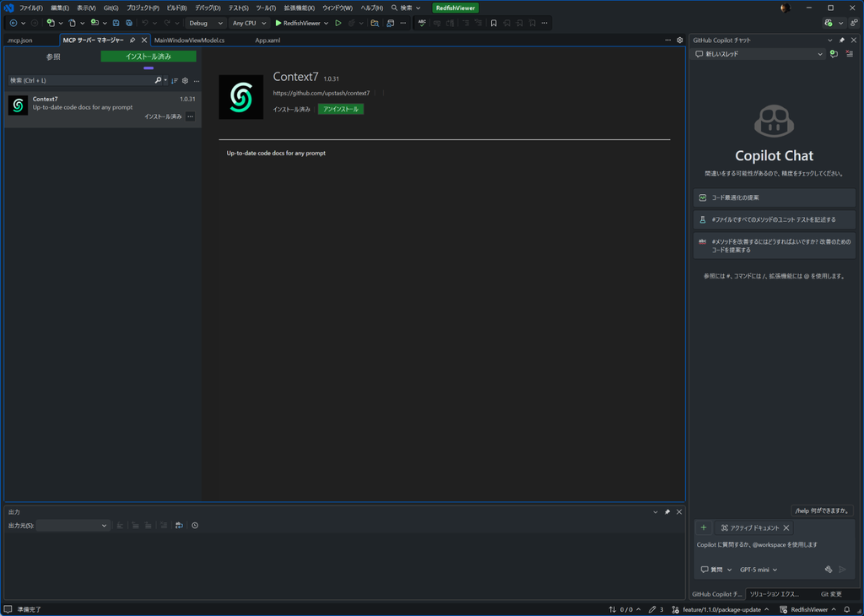This screenshot has width=864, height=616.
Task: Click the send message arrow icon
Action: tap(843, 570)
